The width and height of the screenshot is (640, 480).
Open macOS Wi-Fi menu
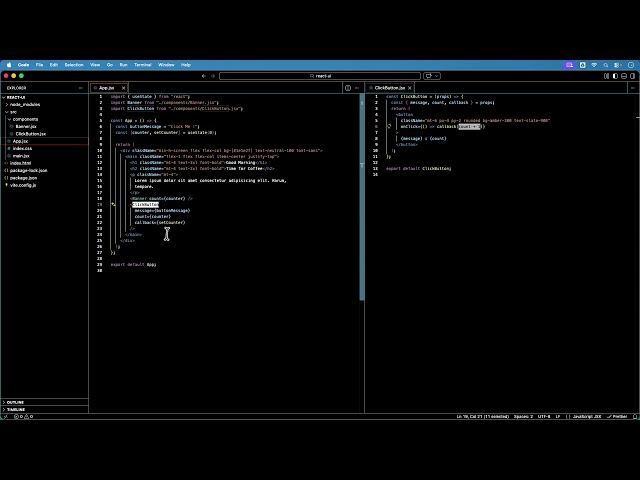coord(594,65)
